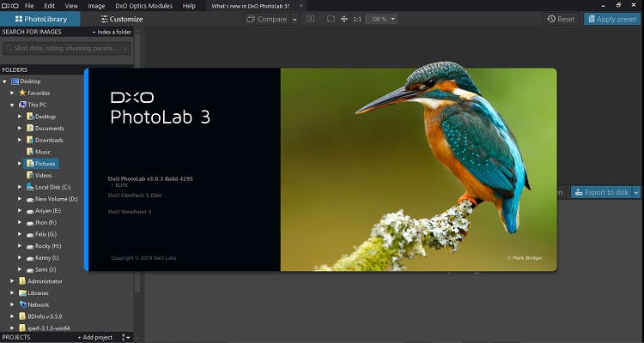Click the fit on screen icon
The image size is (644, 343).
331,19
